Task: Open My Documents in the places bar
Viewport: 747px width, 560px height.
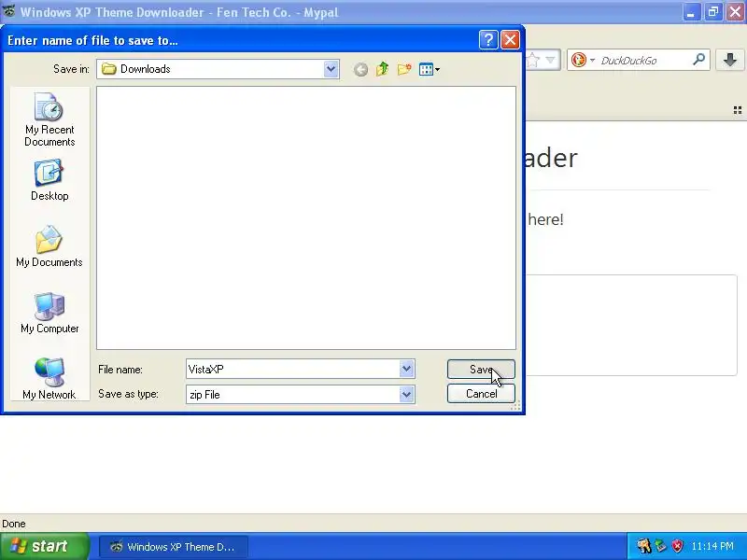Action: 49,246
